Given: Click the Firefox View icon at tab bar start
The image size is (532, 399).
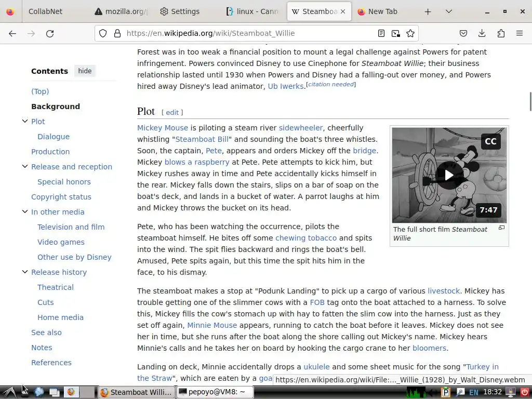Looking at the screenshot, I should click(10, 11).
